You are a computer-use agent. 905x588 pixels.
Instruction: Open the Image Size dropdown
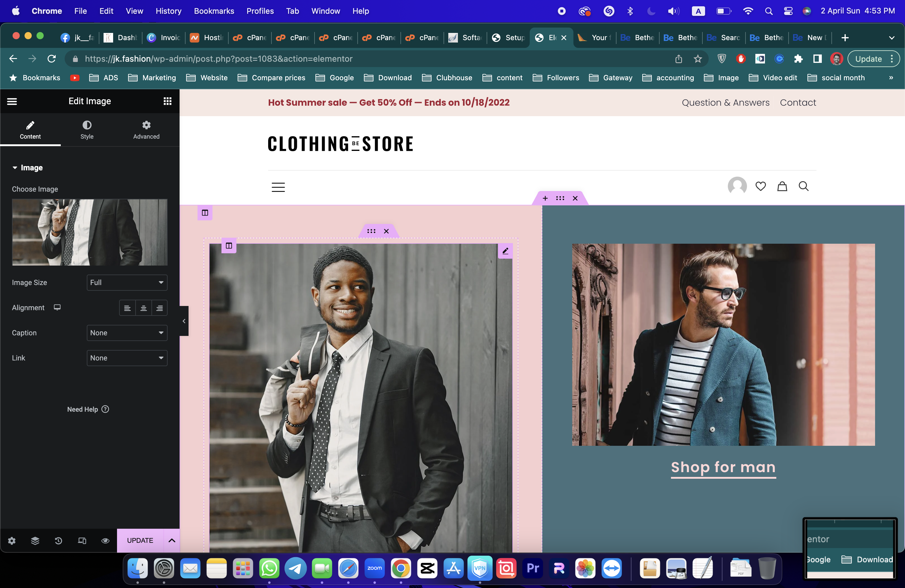[x=127, y=282]
